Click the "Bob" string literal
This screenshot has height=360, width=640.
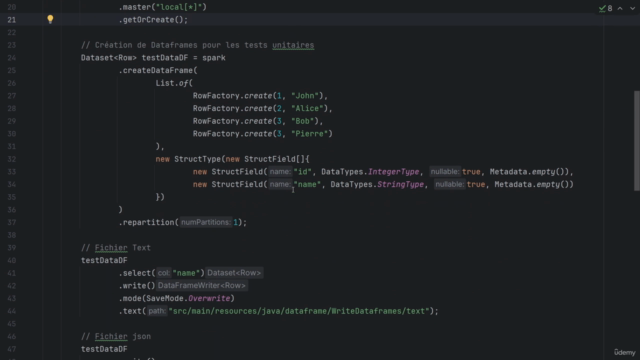(x=302, y=121)
